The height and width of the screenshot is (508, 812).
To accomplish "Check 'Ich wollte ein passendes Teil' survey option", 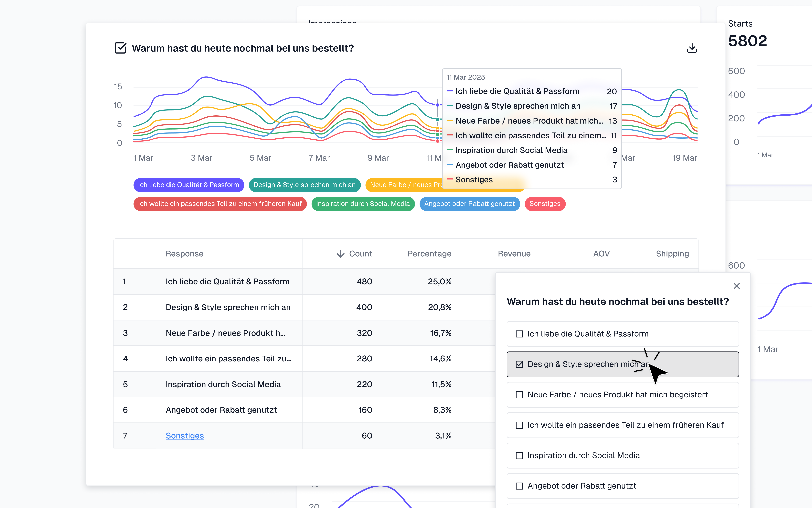I will [x=519, y=425].
